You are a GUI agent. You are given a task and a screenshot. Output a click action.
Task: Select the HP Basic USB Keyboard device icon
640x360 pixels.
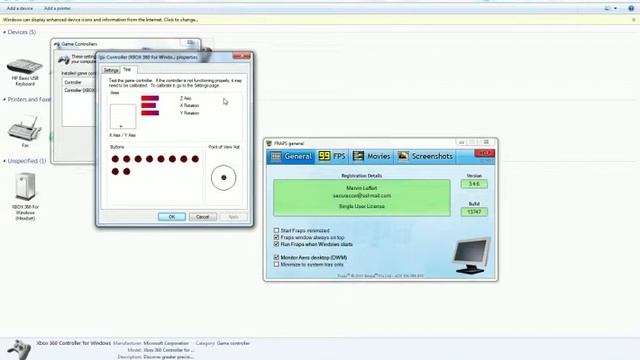click(x=25, y=67)
